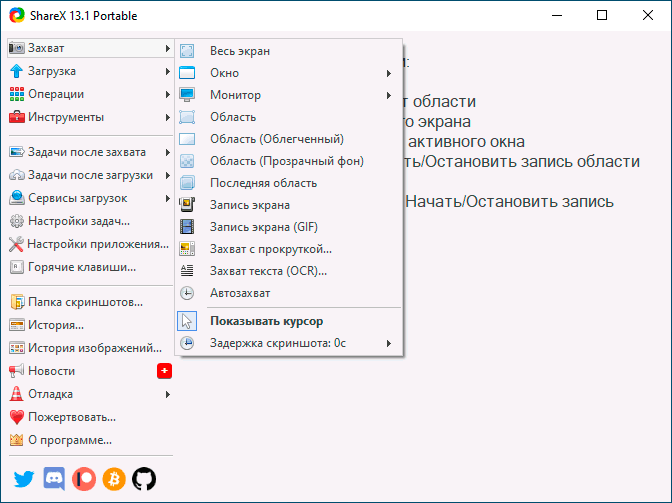Open Горячие клавиши... label

click(x=82, y=267)
